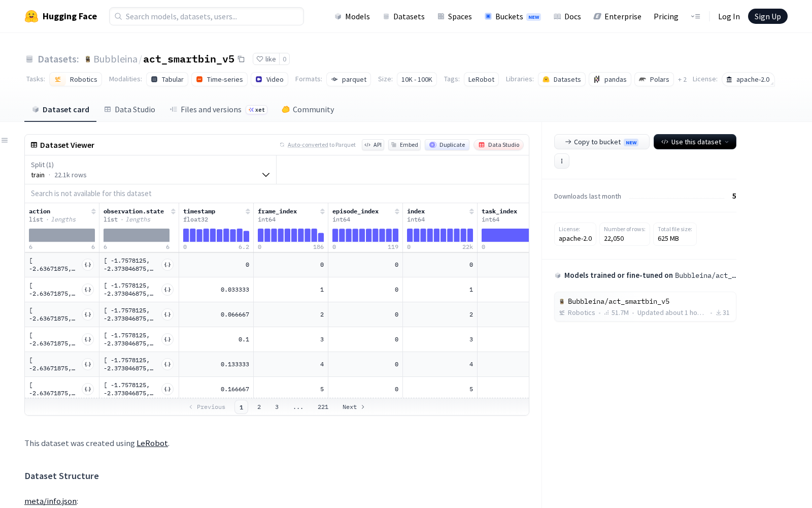The width and height of the screenshot is (812, 508).
Task: Click the Hugging Face logo icon
Action: point(31,16)
